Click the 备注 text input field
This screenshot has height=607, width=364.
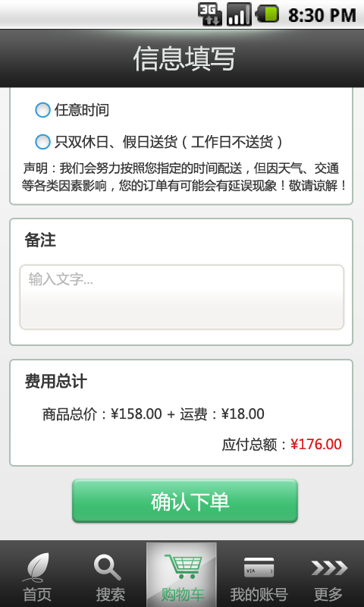tap(182, 297)
